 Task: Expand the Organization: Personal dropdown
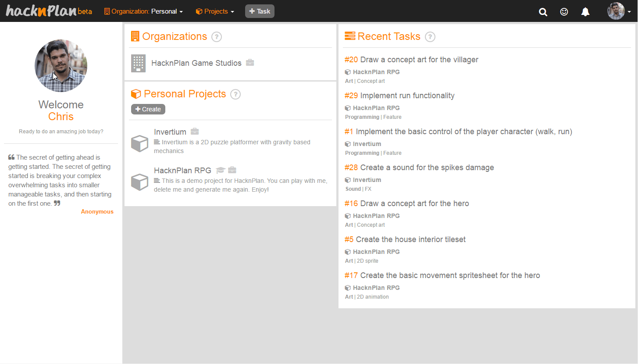pyautogui.click(x=143, y=11)
